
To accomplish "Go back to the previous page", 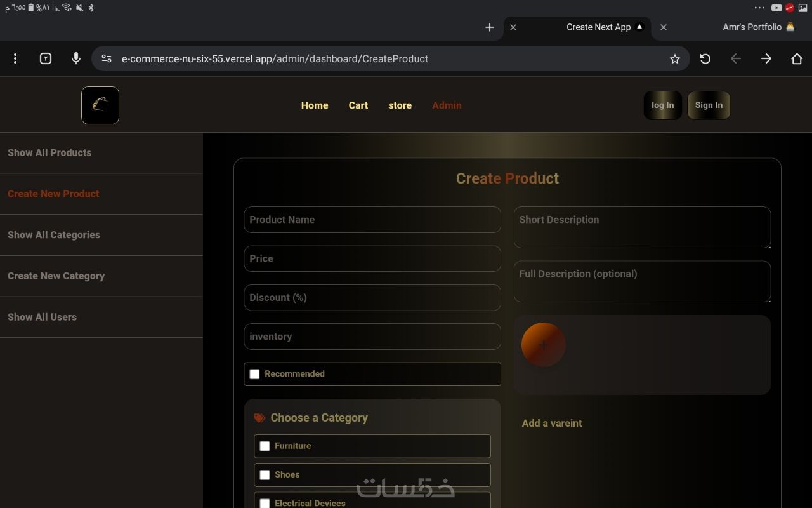I will [x=736, y=58].
